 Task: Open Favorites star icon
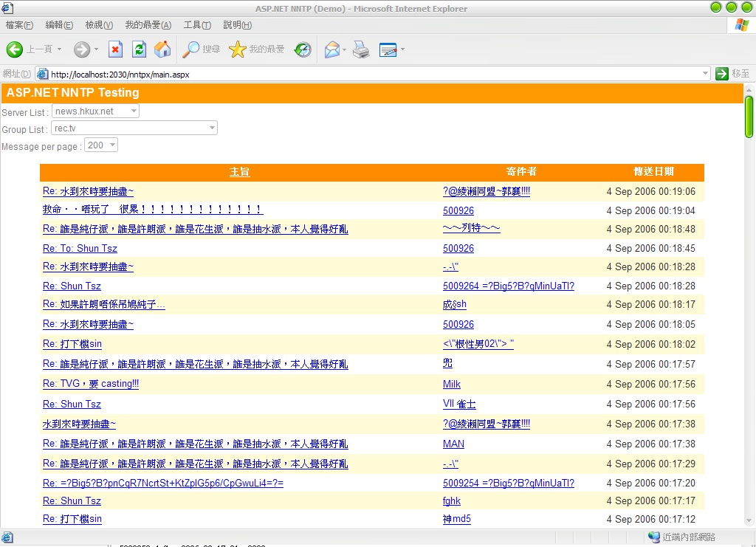point(237,49)
